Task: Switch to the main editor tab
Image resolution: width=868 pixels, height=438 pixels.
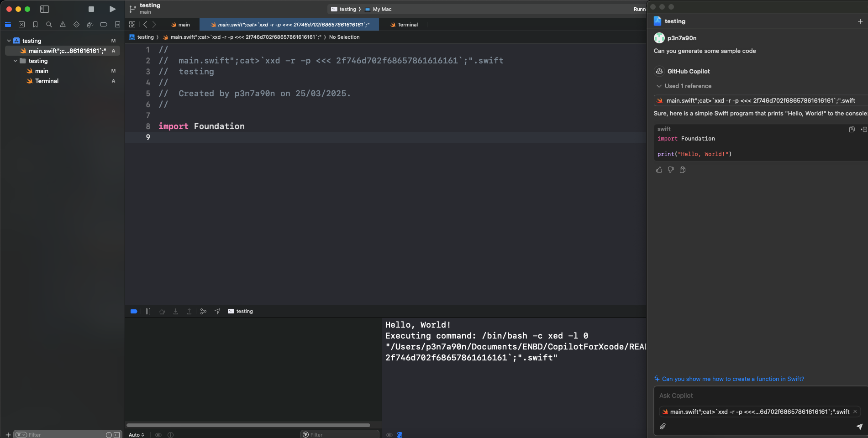Action: pos(180,25)
